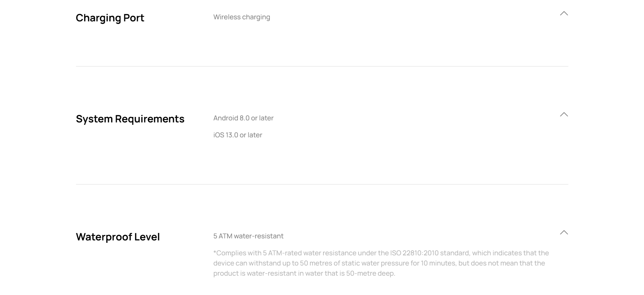Click the Waterproof Level heading
This screenshot has height=295, width=644.
(117, 237)
